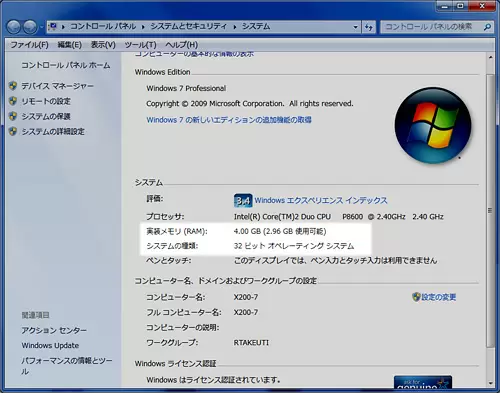Open the ファイル(F) menu
Image resolution: width=500 pixels, height=393 pixels.
[29, 45]
